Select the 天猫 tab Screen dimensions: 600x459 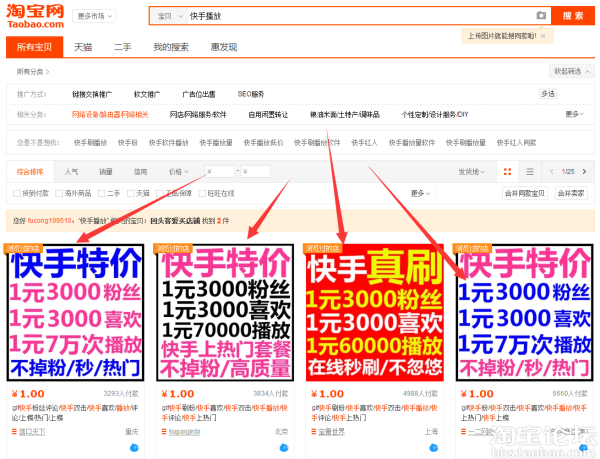pos(83,47)
